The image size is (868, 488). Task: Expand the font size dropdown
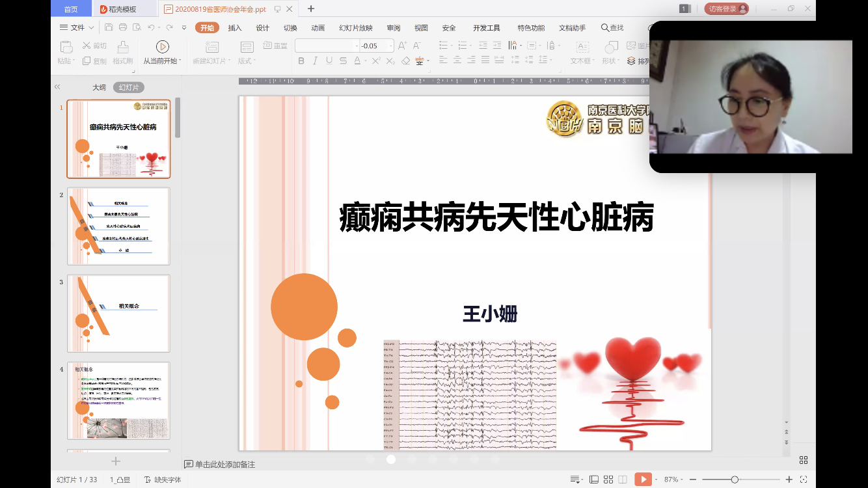[391, 46]
